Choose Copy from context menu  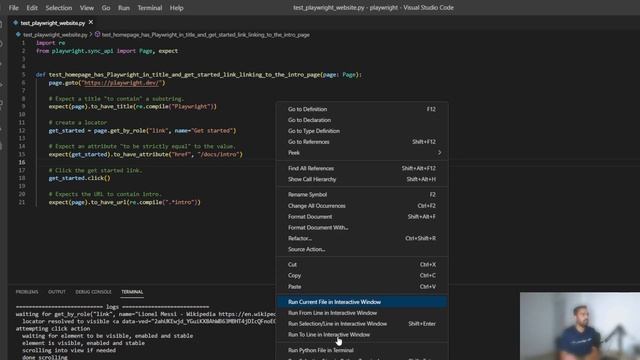tap(362, 276)
